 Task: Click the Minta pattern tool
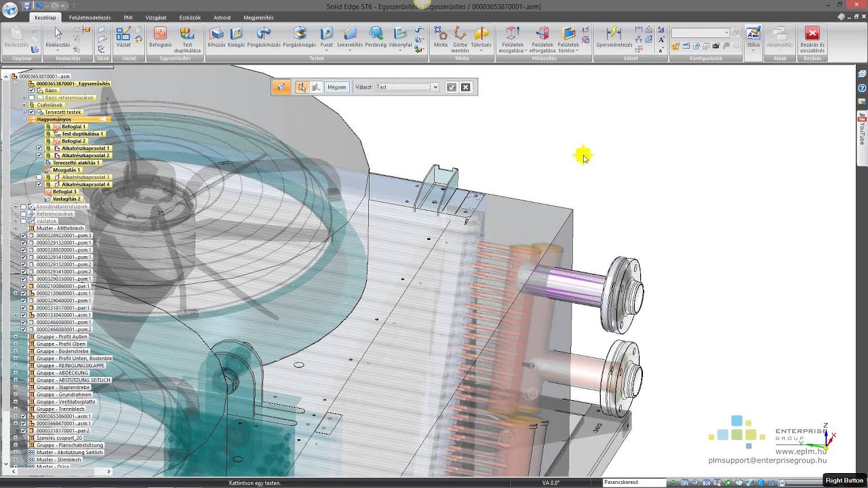(441, 37)
